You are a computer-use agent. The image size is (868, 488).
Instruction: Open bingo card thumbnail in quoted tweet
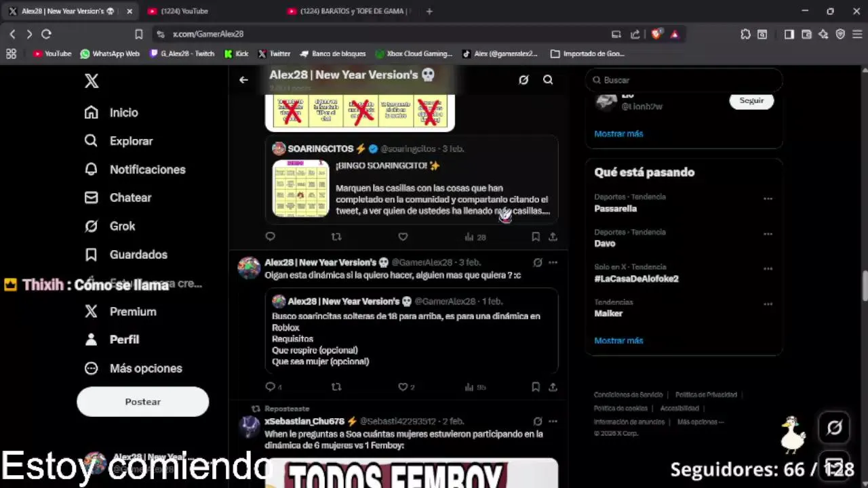[300, 188]
